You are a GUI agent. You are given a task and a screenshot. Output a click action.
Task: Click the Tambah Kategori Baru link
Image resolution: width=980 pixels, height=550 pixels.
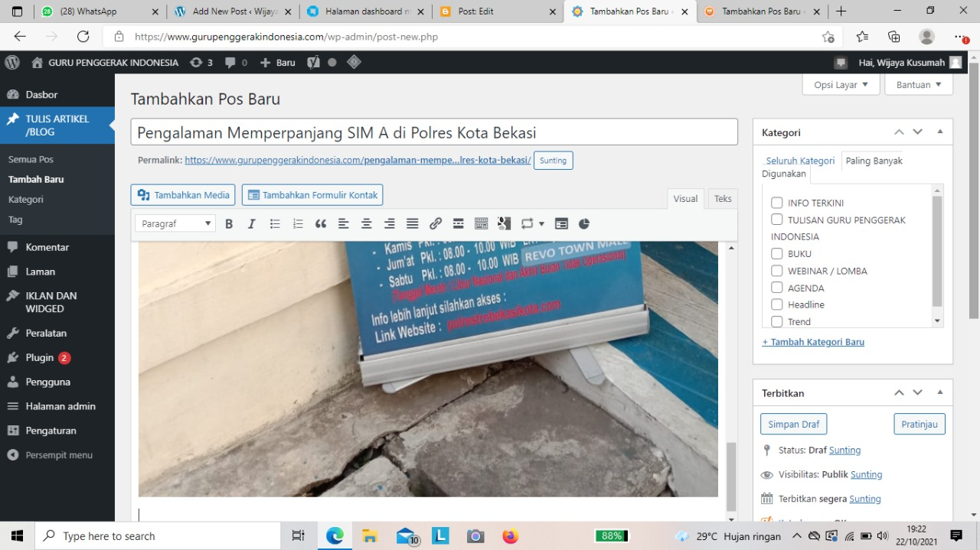click(x=813, y=342)
